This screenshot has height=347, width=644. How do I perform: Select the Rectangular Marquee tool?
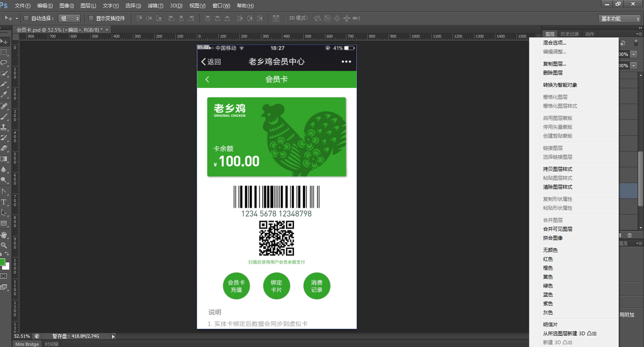tap(4, 52)
